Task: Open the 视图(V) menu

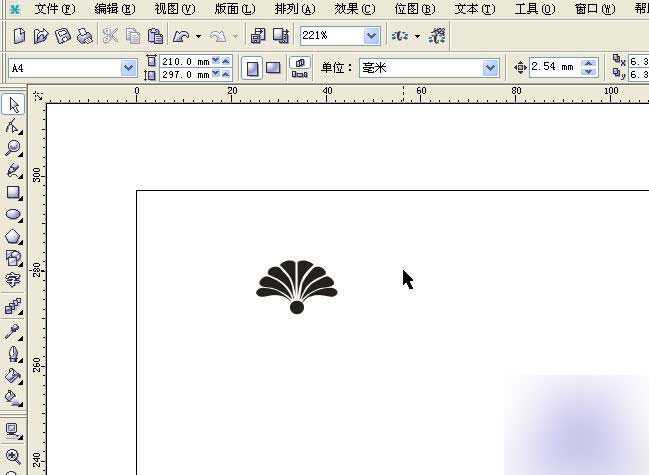Action: pyautogui.click(x=175, y=9)
